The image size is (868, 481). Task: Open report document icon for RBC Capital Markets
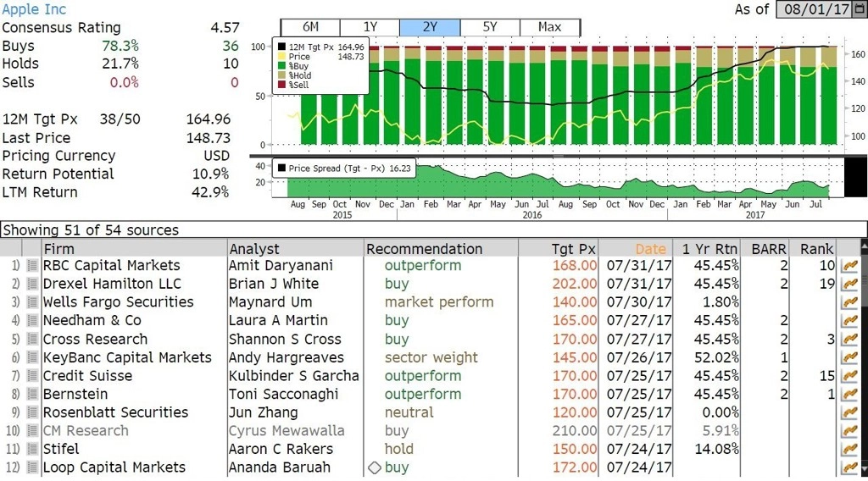pyautogui.click(x=32, y=265)
